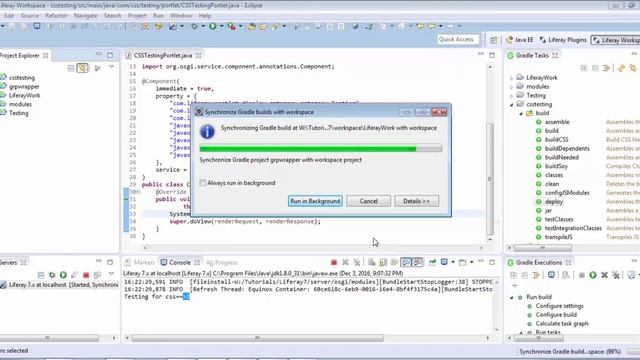Click the Details >> button
640x360 pixels.
(416, 201)
